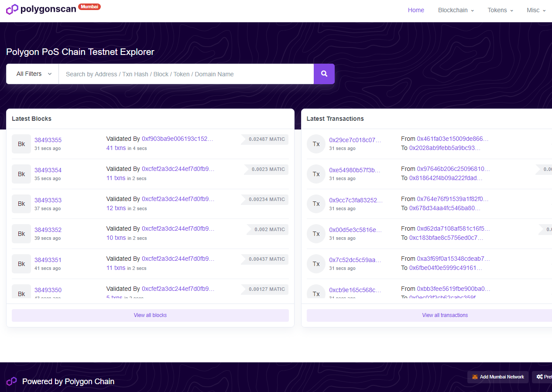Open the 41 txns link
Image resolution: width=552 pixels, height=392 pixels.
116,148
